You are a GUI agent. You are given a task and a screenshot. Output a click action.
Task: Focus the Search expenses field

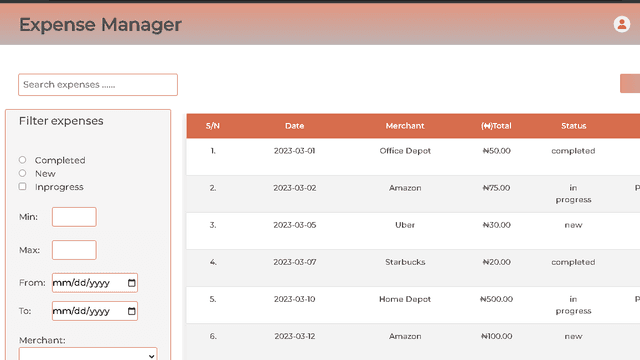click(98, 84)
